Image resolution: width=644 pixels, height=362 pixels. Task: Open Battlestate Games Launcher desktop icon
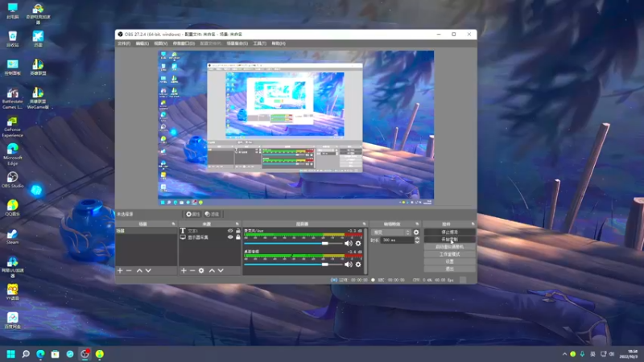tap(12, 98)
